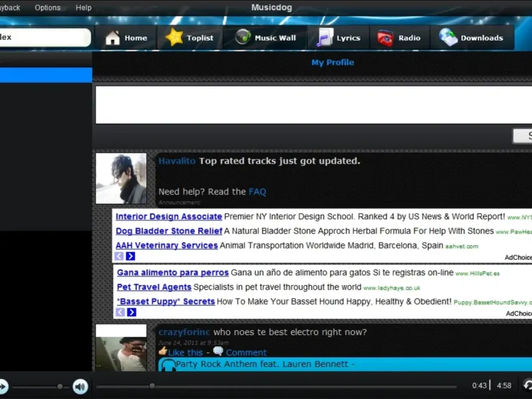532x399 pixels.
Task: Click crazyforinc's profile picture
Action: pos(121,348)
